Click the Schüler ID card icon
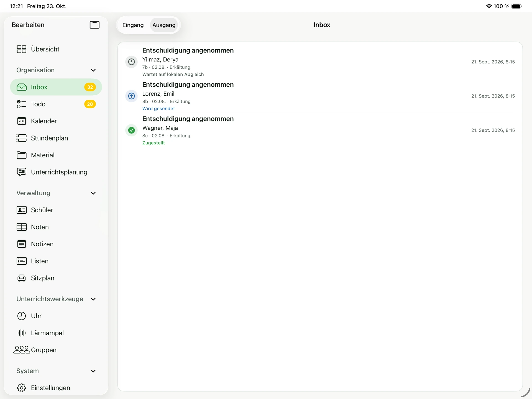Image resolution: width=532 pixels, height=399 pixels. point(22,210)
